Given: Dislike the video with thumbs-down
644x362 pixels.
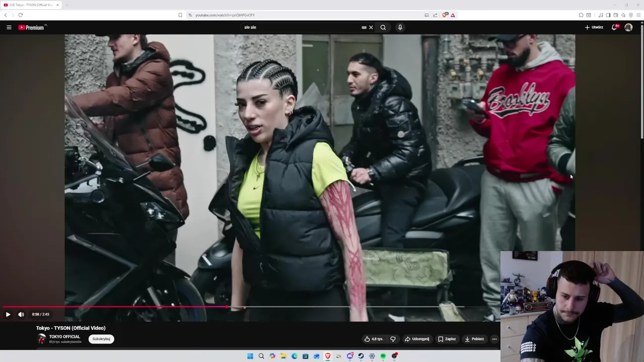Looking at the screenshot, I should tap(393, 339).
